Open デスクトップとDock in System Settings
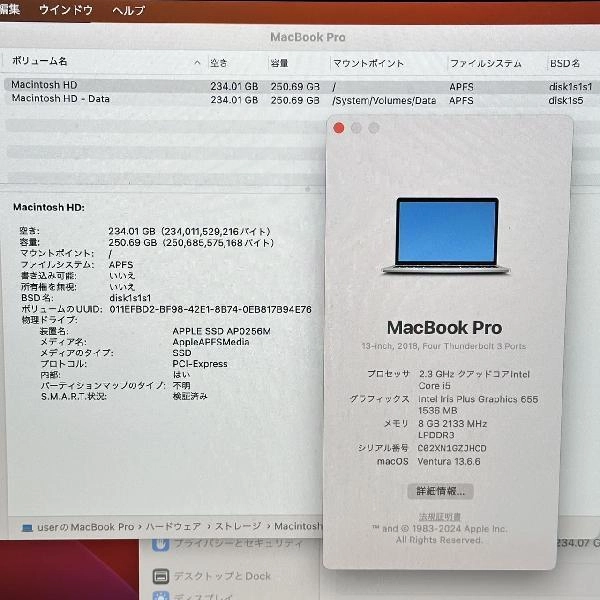This screenshot has height=600, width=600. [212, 576]
